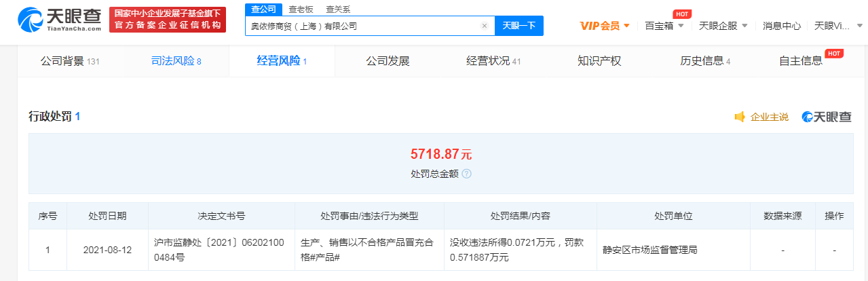Click the 生产、销售以不合格产品 reason cell

click(x=369, y=249)
